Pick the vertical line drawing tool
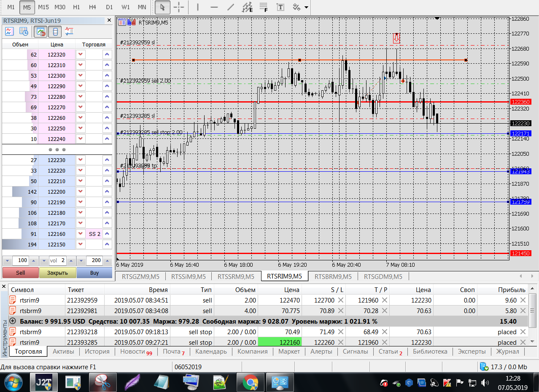The image size is (539, 392). click(198, 7)
